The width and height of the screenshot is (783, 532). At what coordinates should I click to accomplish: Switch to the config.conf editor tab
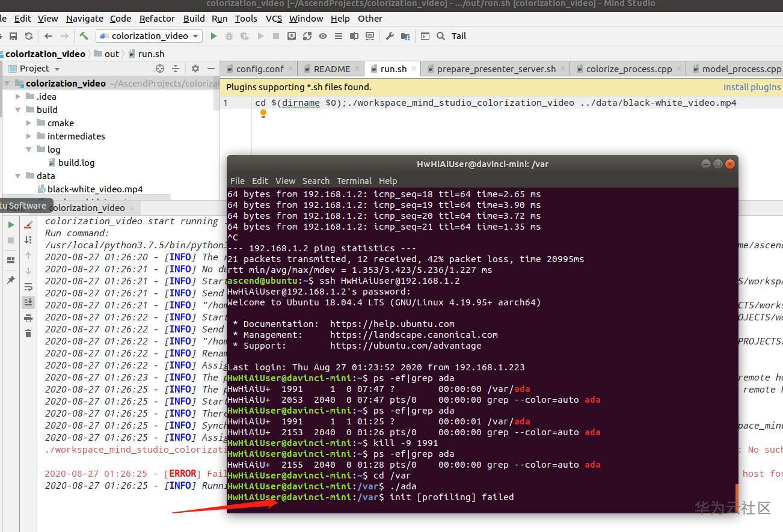point(259,69)
